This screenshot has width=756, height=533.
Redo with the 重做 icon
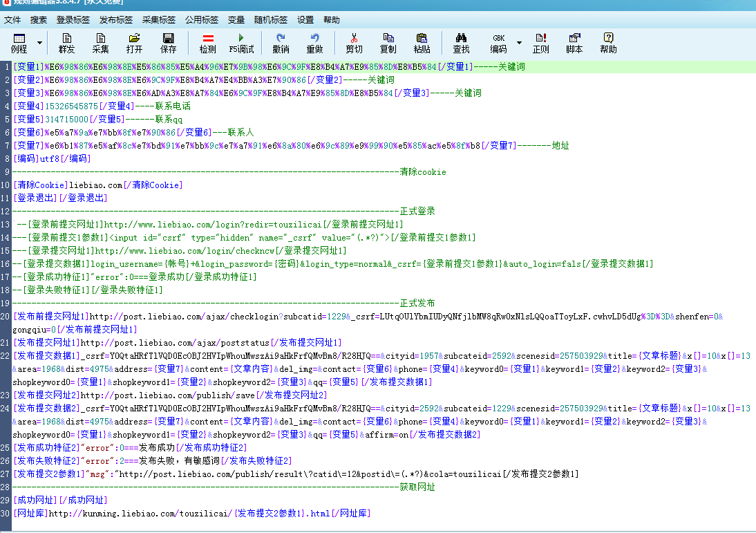coord(314,43)
